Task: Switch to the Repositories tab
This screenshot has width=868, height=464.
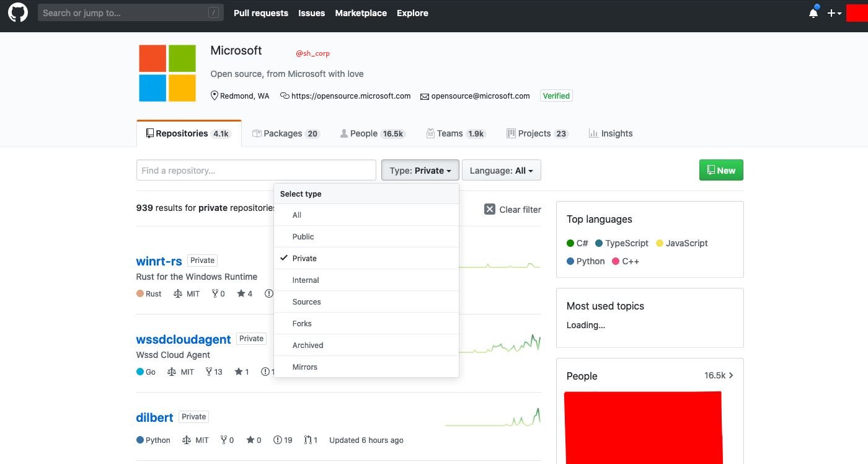Action: [188, 133]
